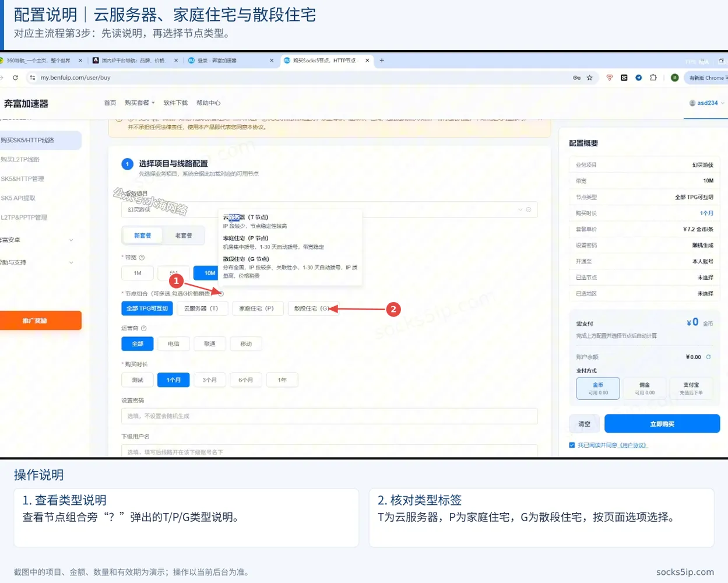Select 全部 TPG可互切 node combination
The height and width of the screenshot is (583, 728).
147,308
